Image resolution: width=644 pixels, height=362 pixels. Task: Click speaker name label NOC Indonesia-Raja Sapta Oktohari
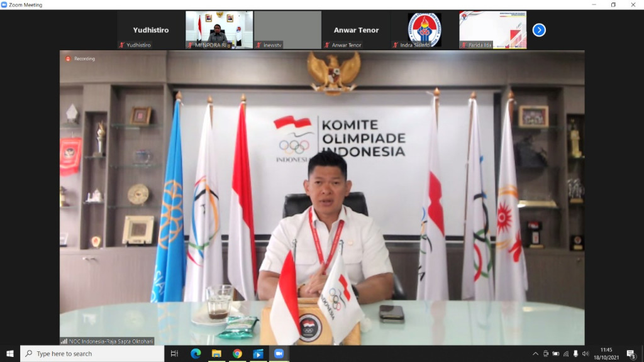(107, 341)
